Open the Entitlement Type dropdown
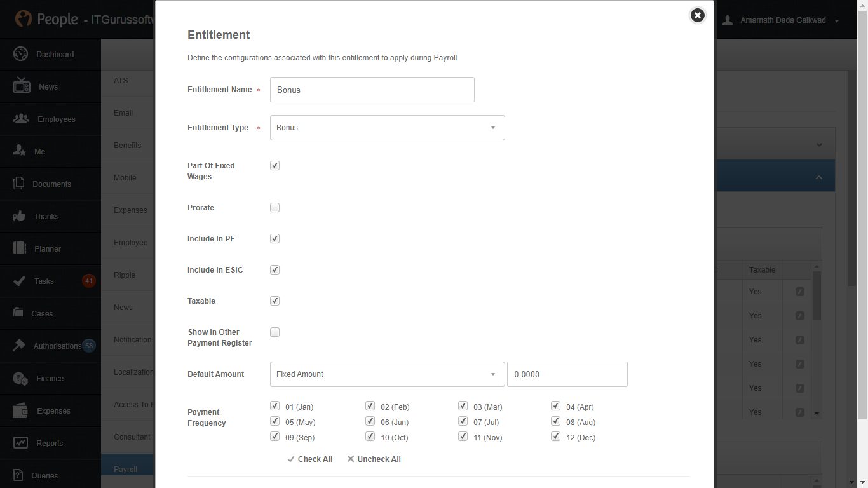This screenshot has height=488, width=868. (388, 128)
